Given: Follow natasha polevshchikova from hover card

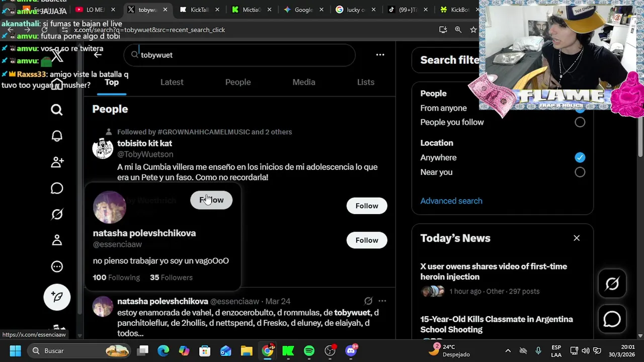Looking at the screenshot, I should (x=211, y=200).
